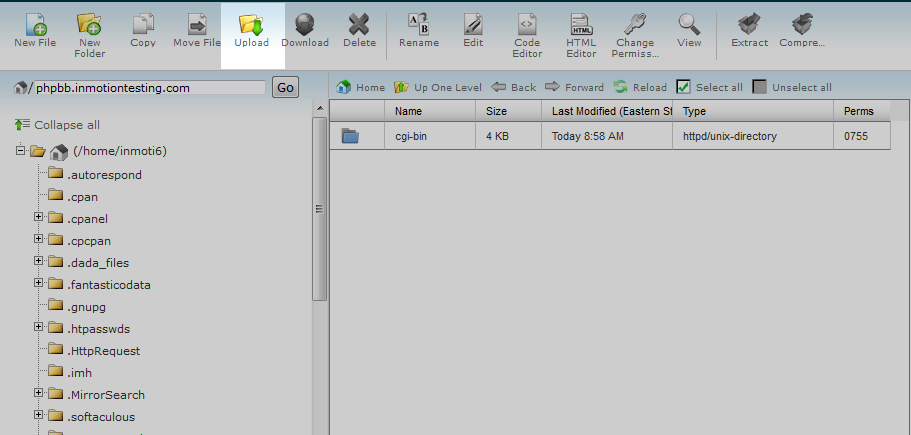This screenshot has width=911, height=435.
Task: Select the .autorespond folder in tree
Action: coord(104,175)
